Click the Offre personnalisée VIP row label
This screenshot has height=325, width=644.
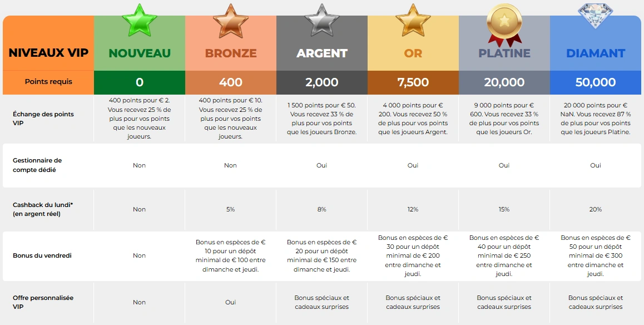pos(43,302)
